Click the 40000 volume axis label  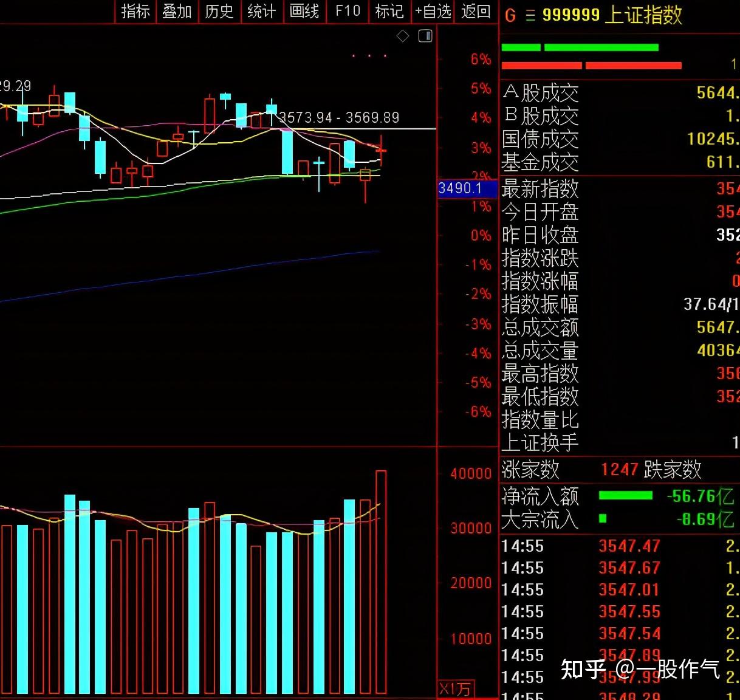click(471, 473)
